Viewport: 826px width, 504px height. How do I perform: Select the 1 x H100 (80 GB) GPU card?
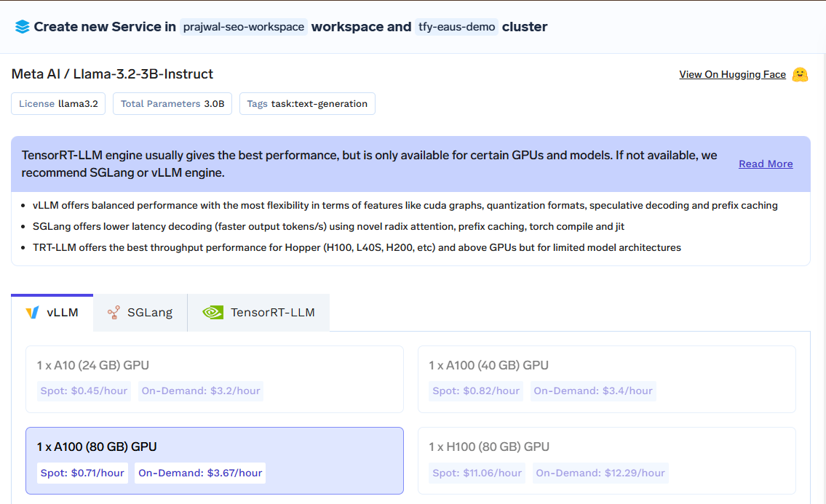(x=606, y=461)
